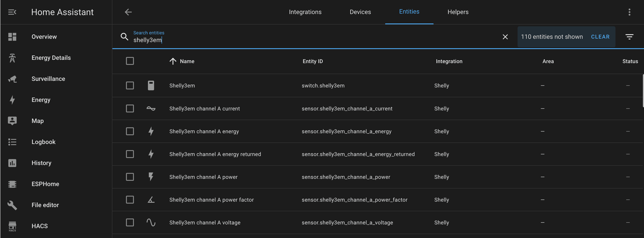Click entity ID sensor.shelly3em_channel_a_power
Screen dimensions: 644x238
[x=346, y=177]
